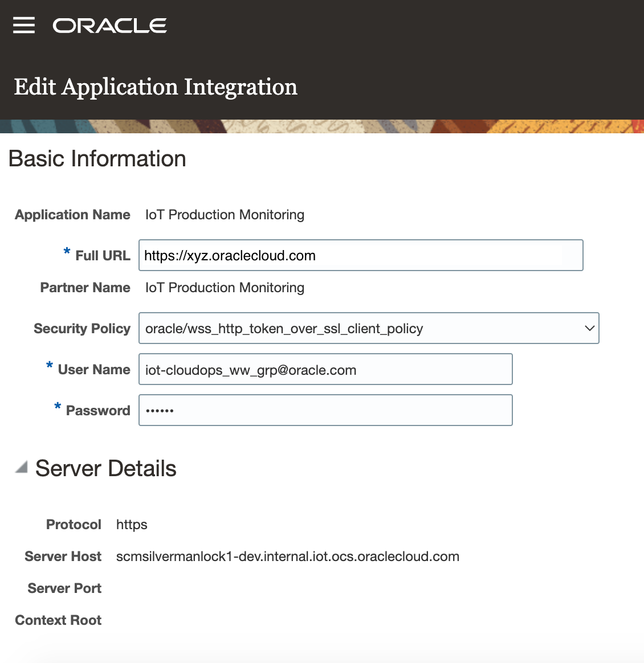This screenshot has width=644, height=663.
Task: Collapse the Server Details section triangle
Action: pos(22,468)
